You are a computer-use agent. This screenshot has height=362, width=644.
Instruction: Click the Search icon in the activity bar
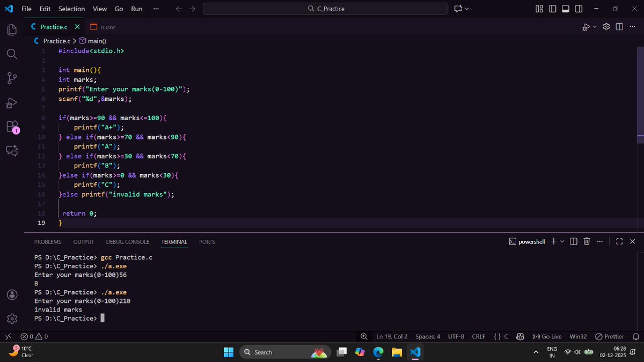tap(12, 54)
